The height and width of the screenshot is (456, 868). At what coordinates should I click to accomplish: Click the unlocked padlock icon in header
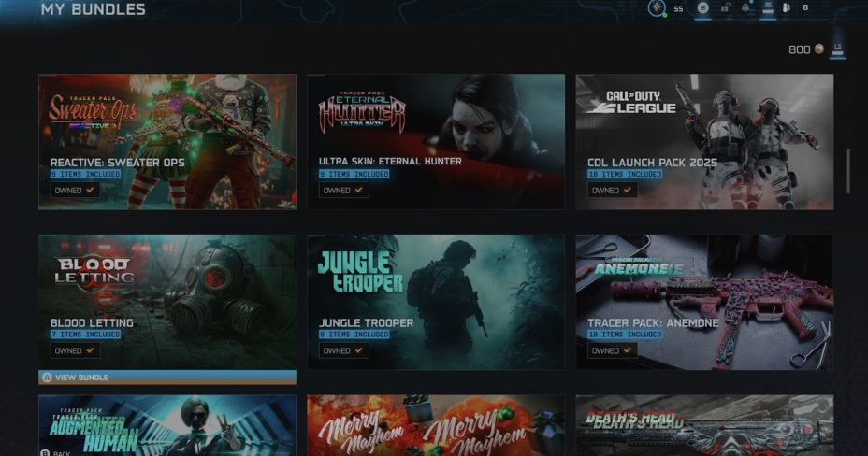click(725, 7)
